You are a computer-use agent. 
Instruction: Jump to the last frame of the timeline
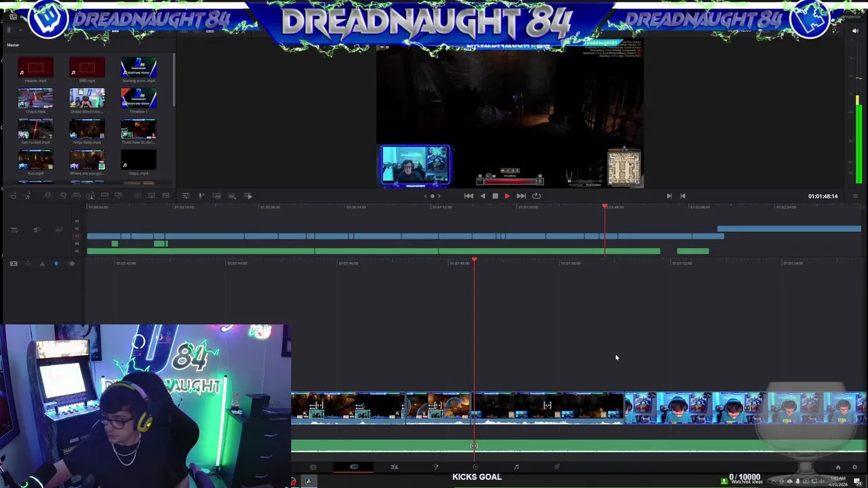[521, 196]
